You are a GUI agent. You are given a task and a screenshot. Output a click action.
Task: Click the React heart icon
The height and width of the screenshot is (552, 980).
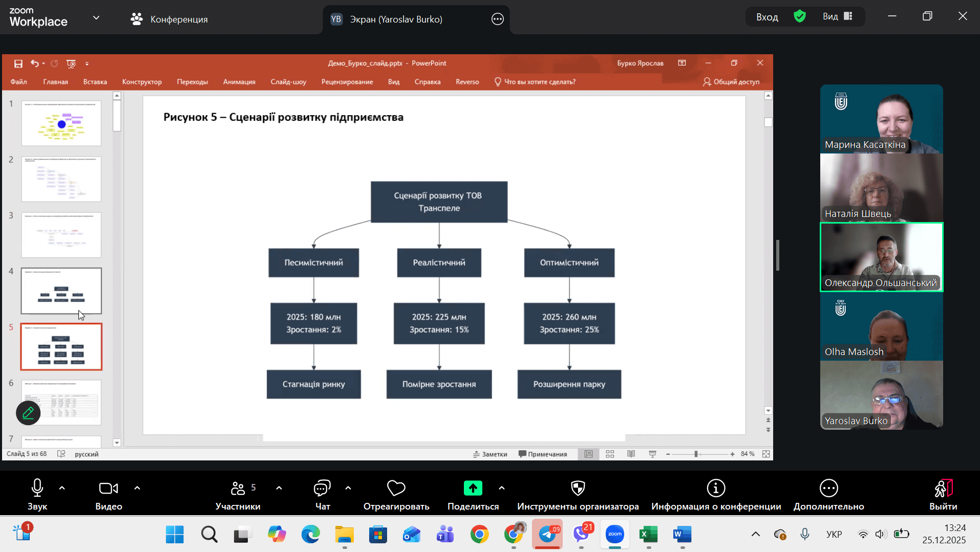point(396,495)
